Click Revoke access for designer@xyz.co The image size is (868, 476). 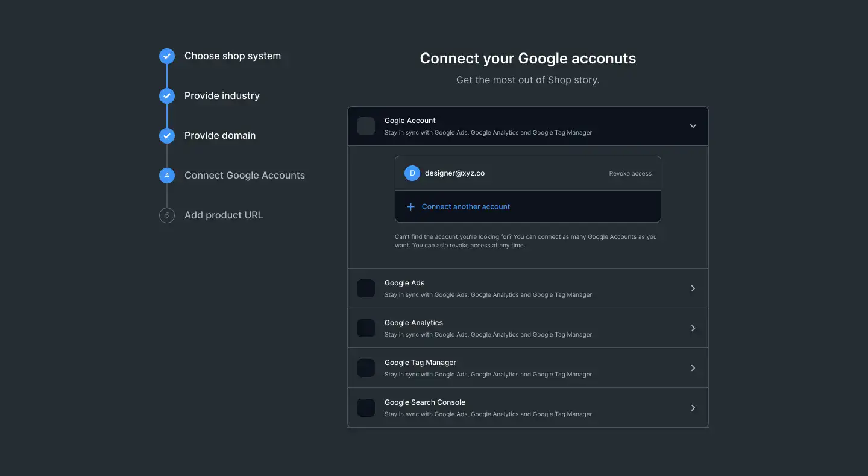coord(630,174)
